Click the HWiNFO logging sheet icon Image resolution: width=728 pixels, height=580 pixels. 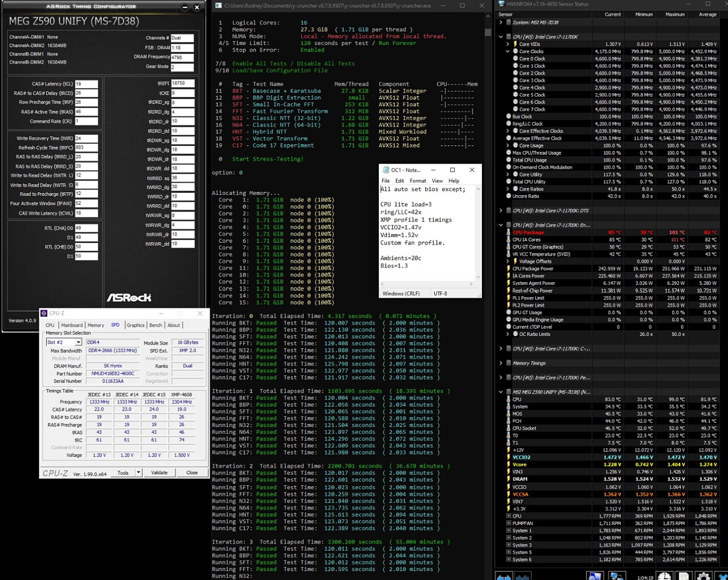(684, 576)
